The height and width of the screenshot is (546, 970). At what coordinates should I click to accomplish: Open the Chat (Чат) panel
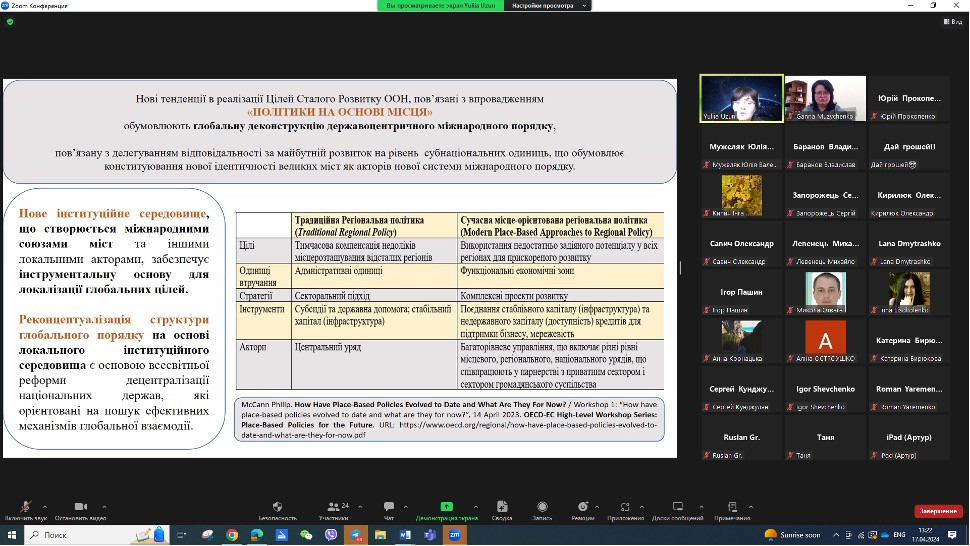[388, 507]
